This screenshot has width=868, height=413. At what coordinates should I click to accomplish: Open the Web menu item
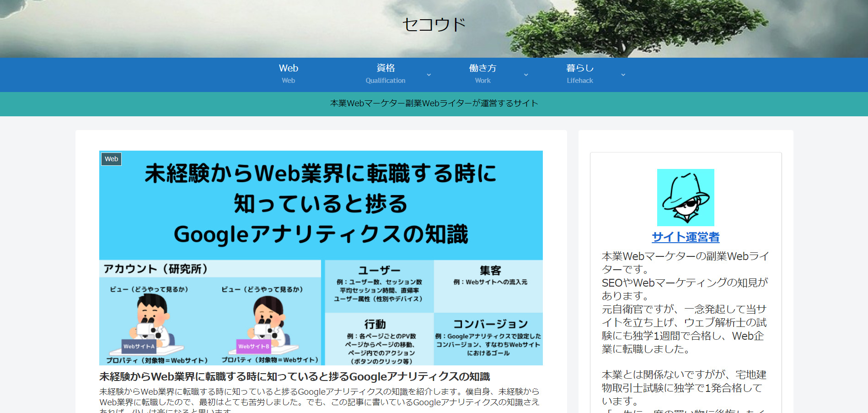289,74
